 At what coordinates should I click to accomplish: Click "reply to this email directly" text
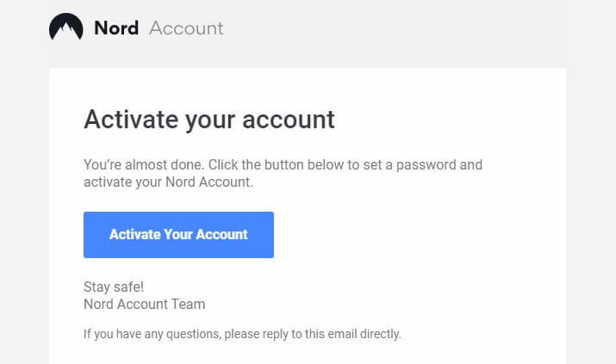pyautogui.click(x=332, y=334)
